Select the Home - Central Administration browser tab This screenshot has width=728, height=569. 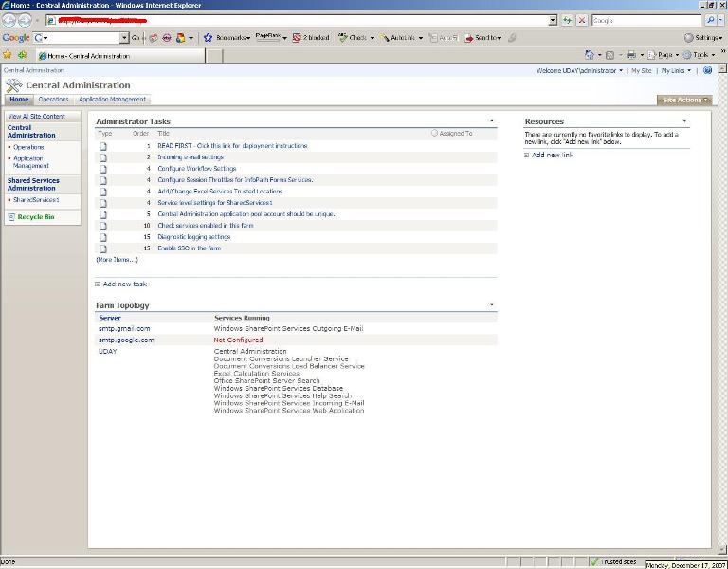(120, 56)
